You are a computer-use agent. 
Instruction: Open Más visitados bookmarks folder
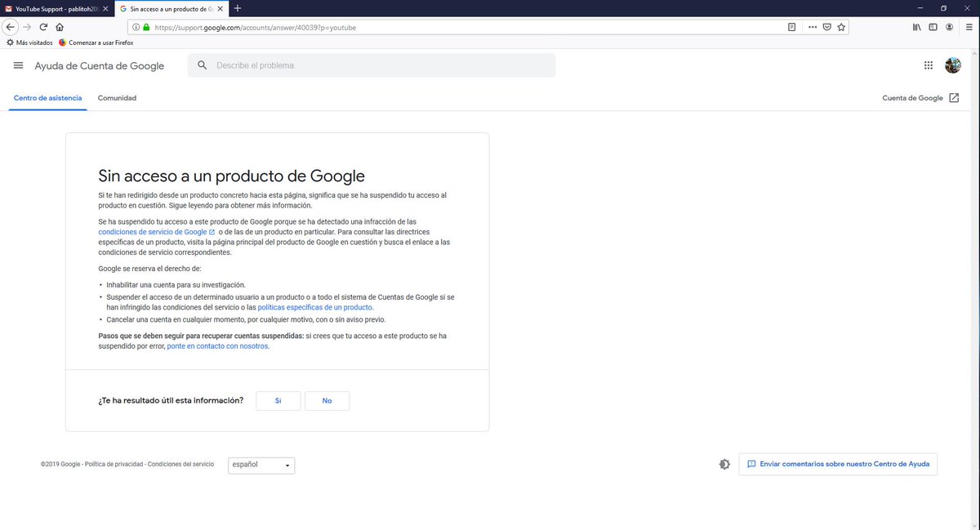29,42
